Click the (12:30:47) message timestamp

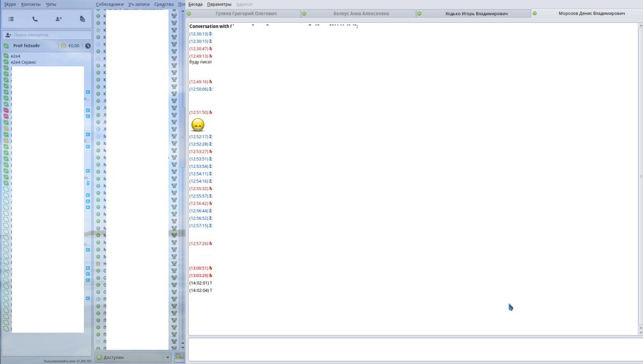click(199, 49)
